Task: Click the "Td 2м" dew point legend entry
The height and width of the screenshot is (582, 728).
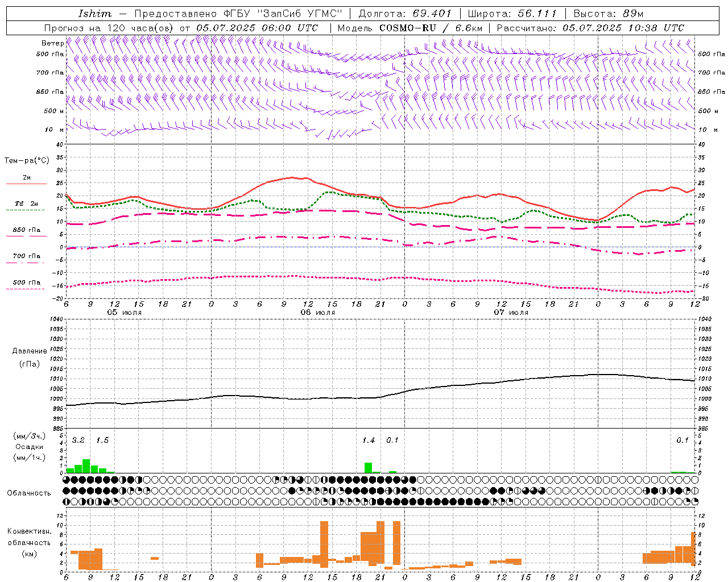Action: pos(26,207)
